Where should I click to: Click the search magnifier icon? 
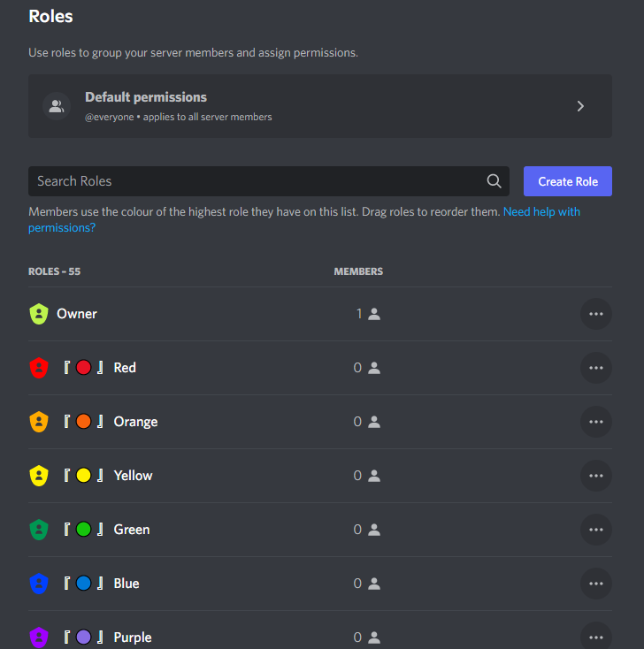tap(494, 181)
